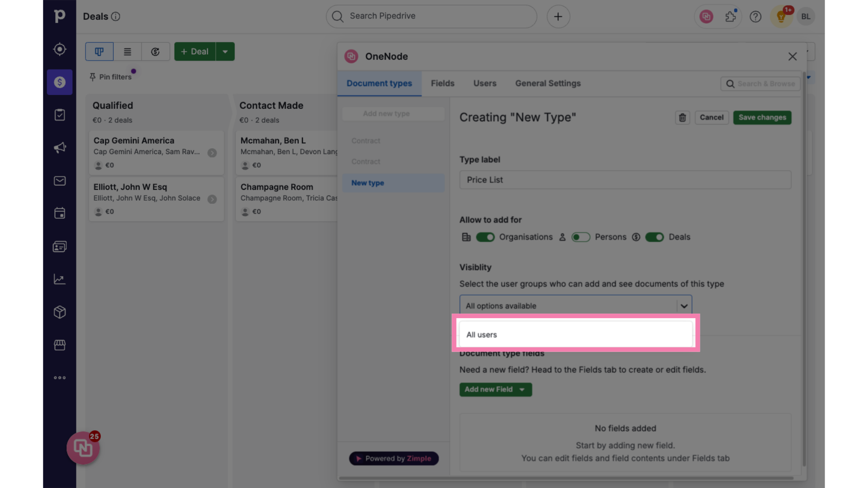Toggle Organisations allow to add switch
This screenshot has height=488, width=868.
(485, 237)
